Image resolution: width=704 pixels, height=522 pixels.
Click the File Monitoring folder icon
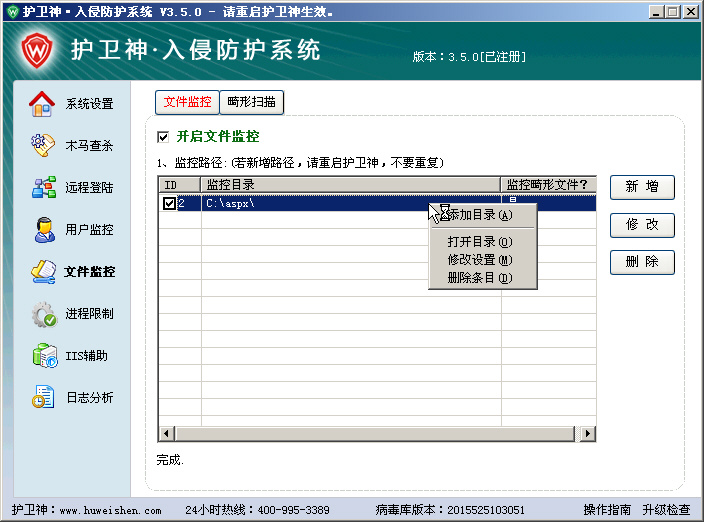pyautogui.click(x=44, y=272)
